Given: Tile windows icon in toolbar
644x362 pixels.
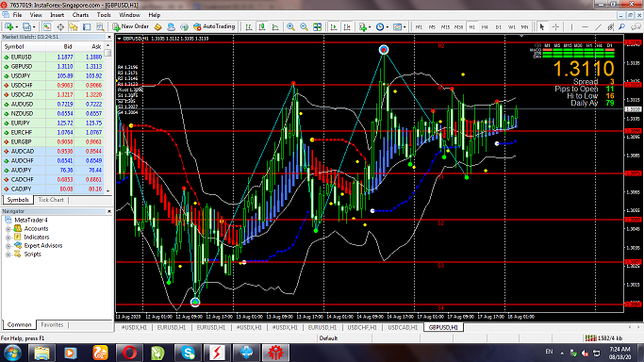Looking at the screenshot, I should pyautogui.click(x=317, y=26).
